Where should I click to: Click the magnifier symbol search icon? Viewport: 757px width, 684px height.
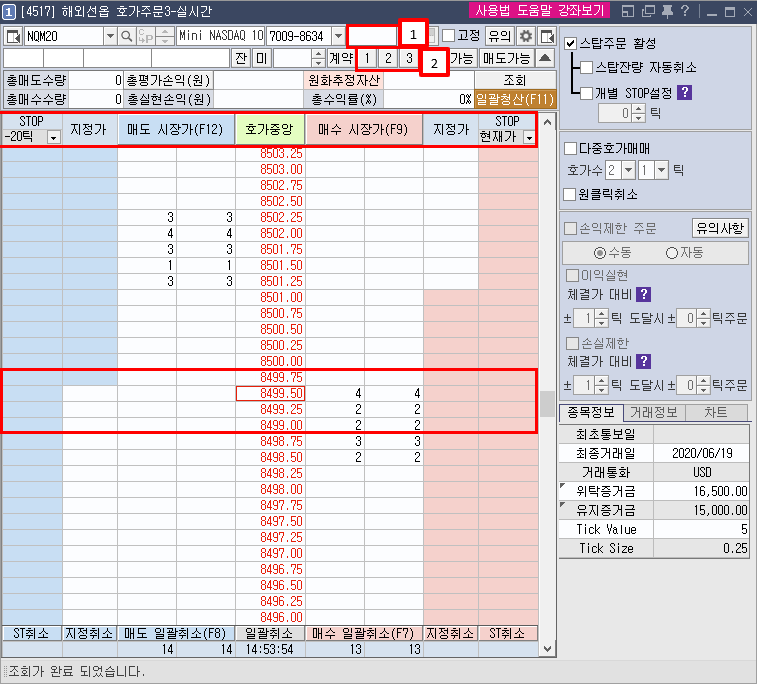click(126, 36)
